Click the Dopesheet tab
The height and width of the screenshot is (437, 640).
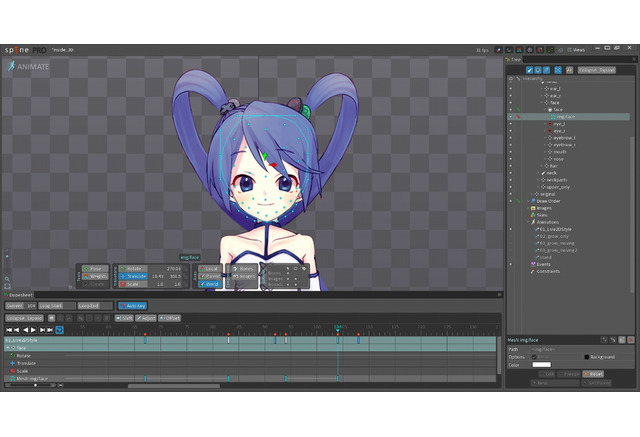(18, 295)
